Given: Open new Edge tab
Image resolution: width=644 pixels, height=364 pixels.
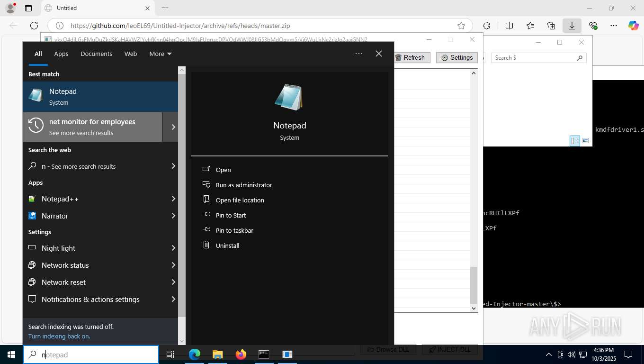Looking at the screenshot, I should 165,8.
